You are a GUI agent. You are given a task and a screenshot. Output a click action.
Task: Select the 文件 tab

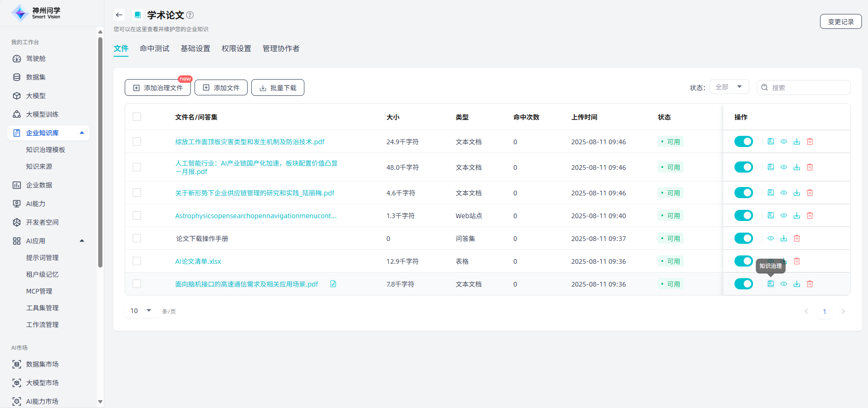tap(121, 48)
